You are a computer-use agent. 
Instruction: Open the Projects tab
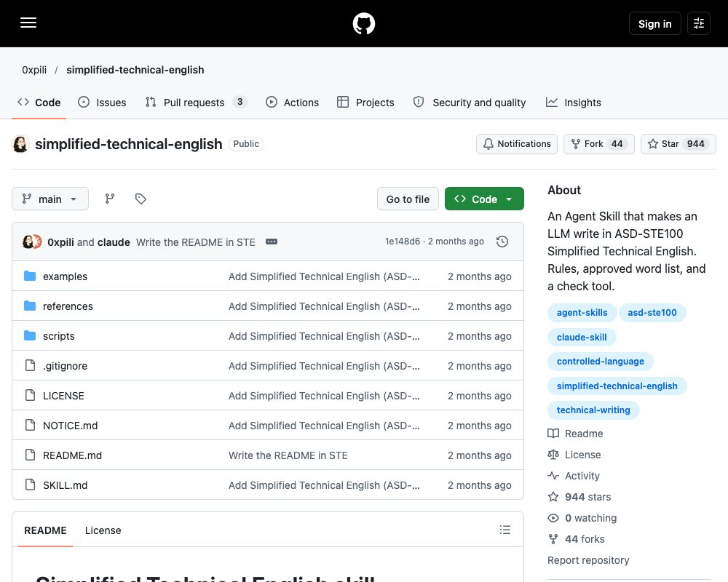(x=365, y=103)
